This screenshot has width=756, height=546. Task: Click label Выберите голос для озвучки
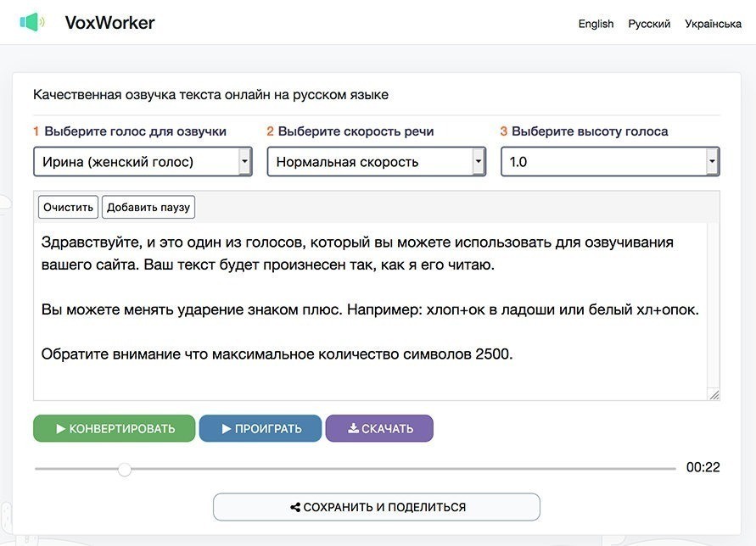[135, 131]
